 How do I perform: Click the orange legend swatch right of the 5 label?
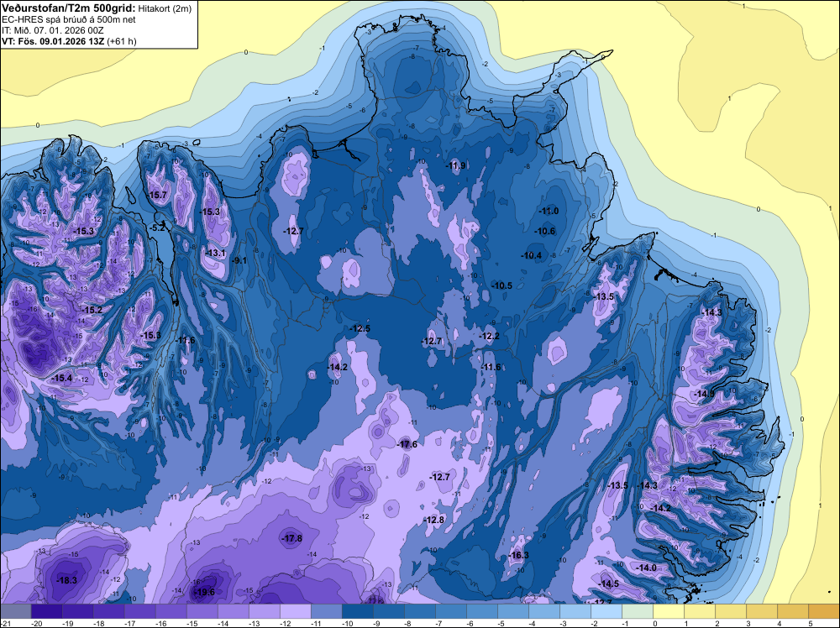tap(823, 611)
